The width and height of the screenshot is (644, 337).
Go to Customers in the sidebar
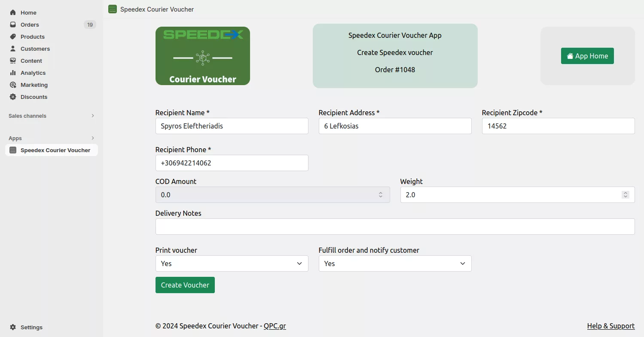tap(35, 49)
